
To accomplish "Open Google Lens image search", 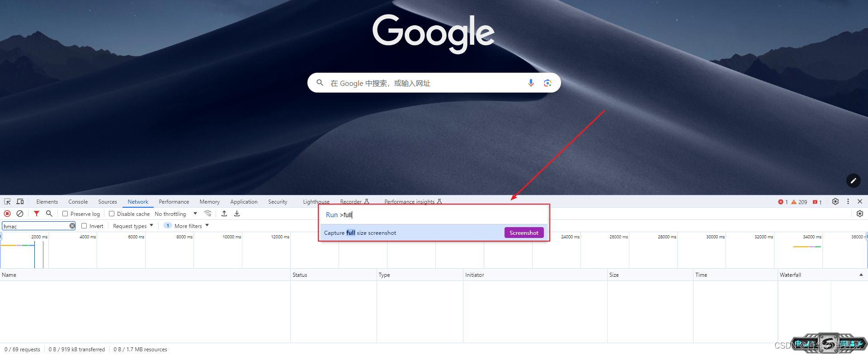I will point(547,83).
